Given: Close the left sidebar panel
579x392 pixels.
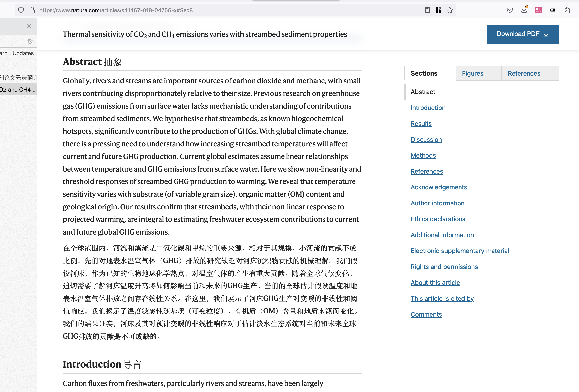Looking at the screenshot, I should click(x=29, y=26).
